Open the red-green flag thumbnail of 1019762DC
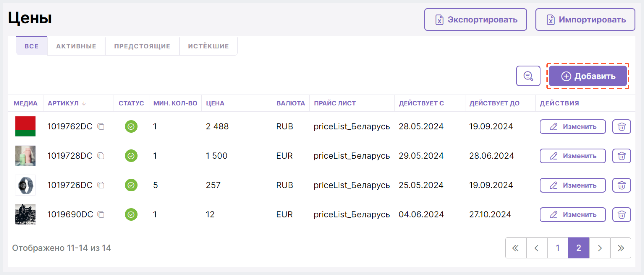 25,126
